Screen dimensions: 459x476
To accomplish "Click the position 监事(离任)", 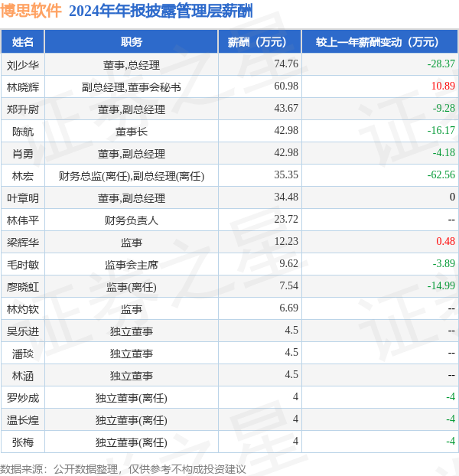I will point(132,287).
